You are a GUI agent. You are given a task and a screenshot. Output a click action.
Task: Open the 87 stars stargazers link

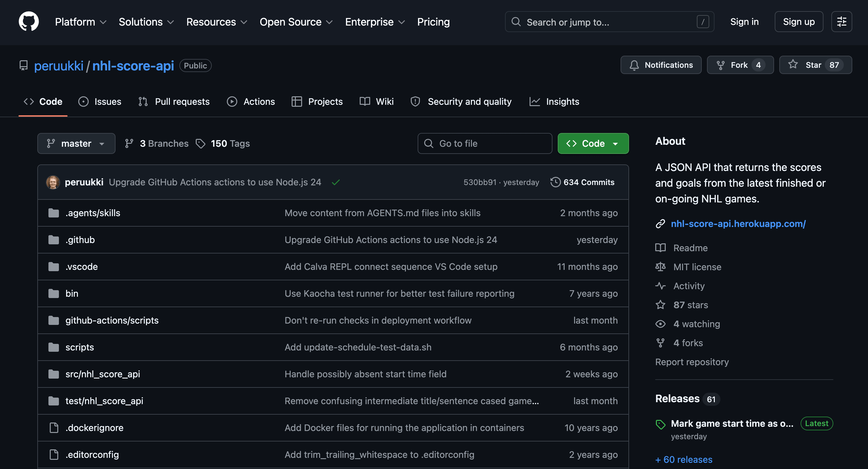tap(691, 305)
